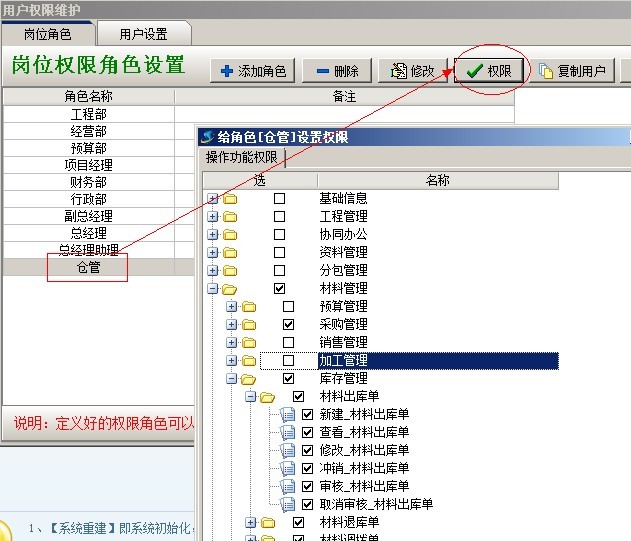
Task: Click the 权限 green checkmark button
Action: click(489, 71)
